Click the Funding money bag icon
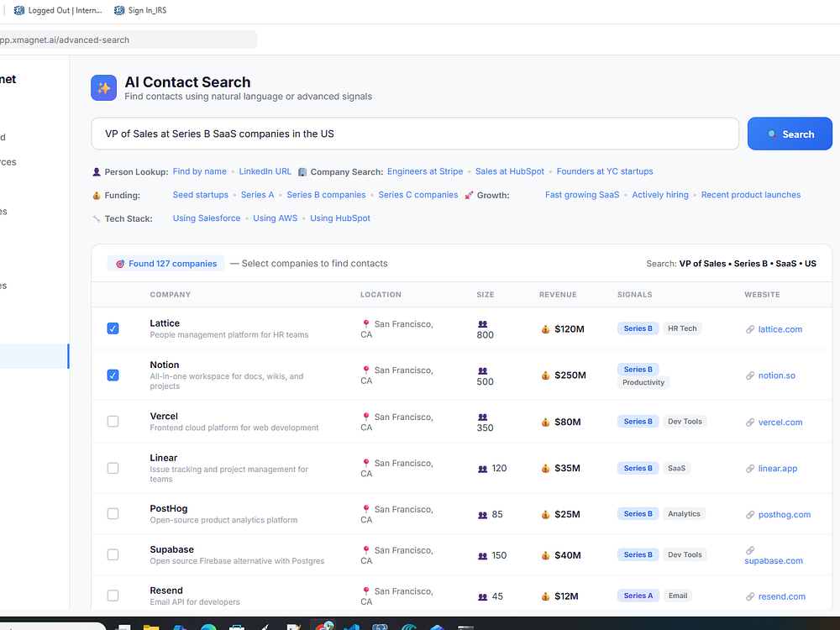This screenshot has width=840, height=630. tap(97, 196)
